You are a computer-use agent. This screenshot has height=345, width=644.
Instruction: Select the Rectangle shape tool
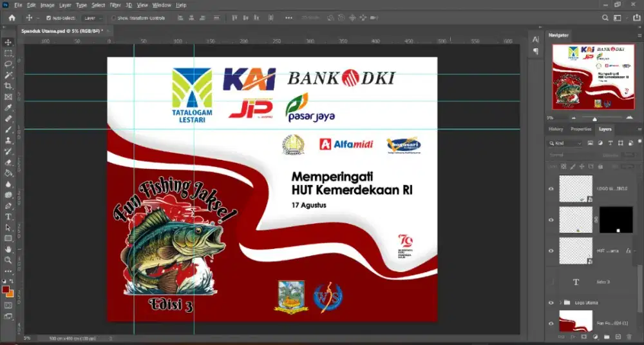point(8,239)
